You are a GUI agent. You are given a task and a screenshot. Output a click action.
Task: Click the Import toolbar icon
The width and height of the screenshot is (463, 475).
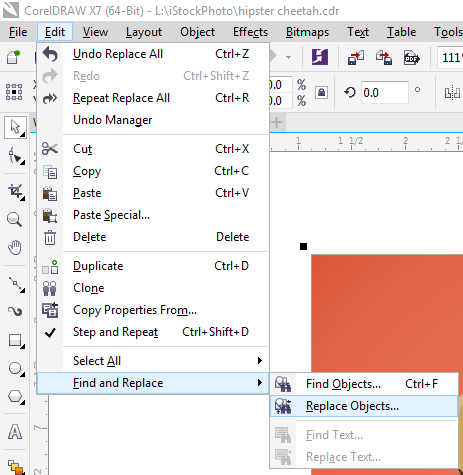click(x=356, y=58)
